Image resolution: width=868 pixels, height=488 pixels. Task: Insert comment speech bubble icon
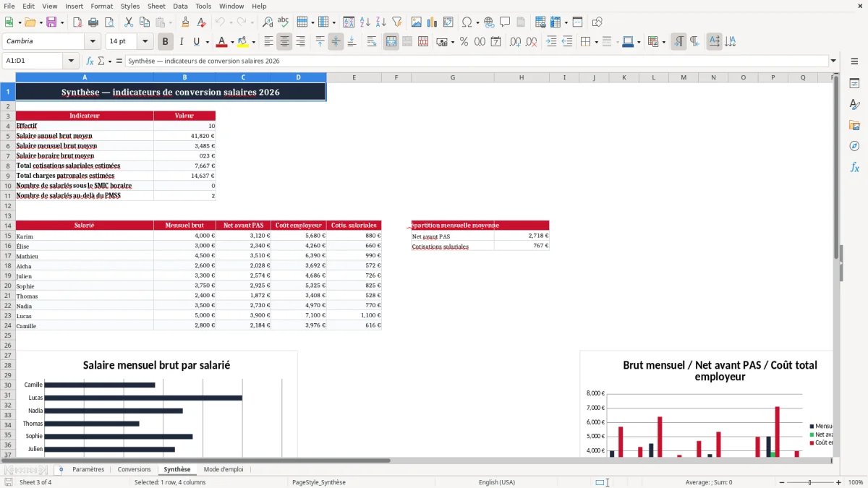click(x=505, y=22)
